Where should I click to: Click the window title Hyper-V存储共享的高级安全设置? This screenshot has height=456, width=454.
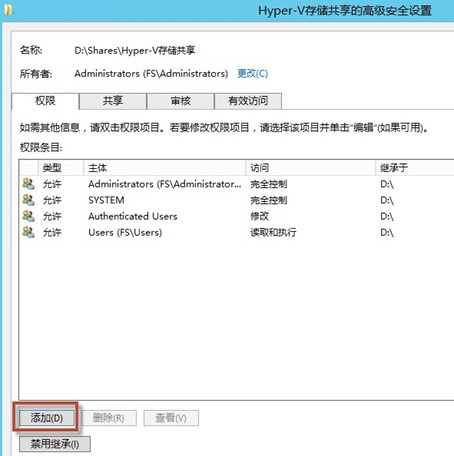coord(345,11)
